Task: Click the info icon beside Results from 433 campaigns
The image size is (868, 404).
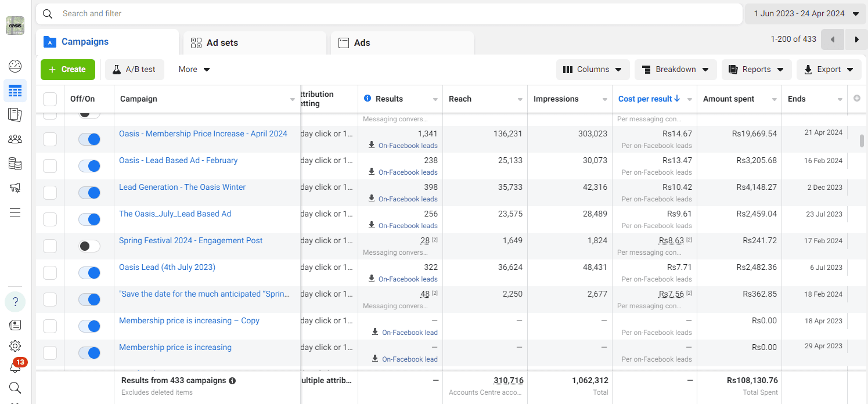Action: [x=232, y=381]
